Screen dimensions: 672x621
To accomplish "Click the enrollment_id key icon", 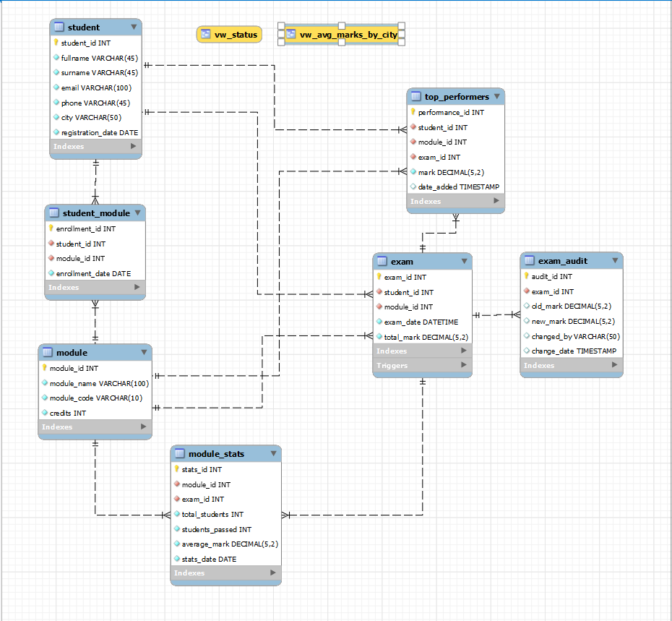I will 51,228.
